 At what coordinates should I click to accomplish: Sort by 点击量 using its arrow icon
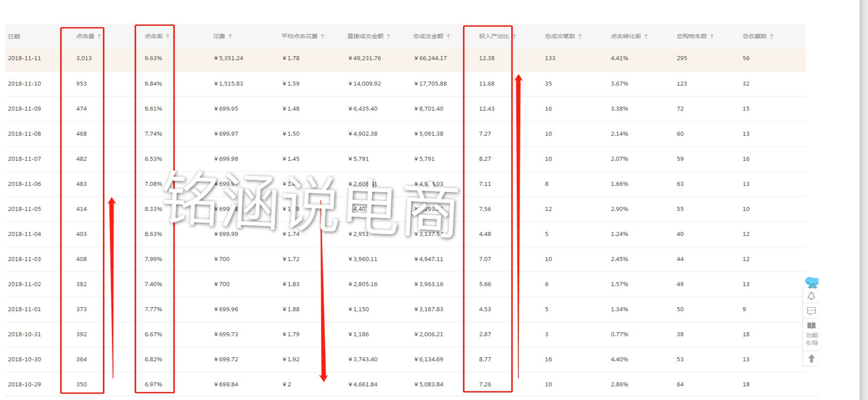point(99,37)
